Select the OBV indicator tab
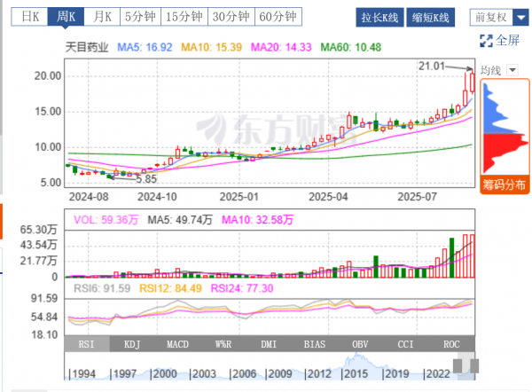This screenshot has width=532, height=392. point(360,343)
